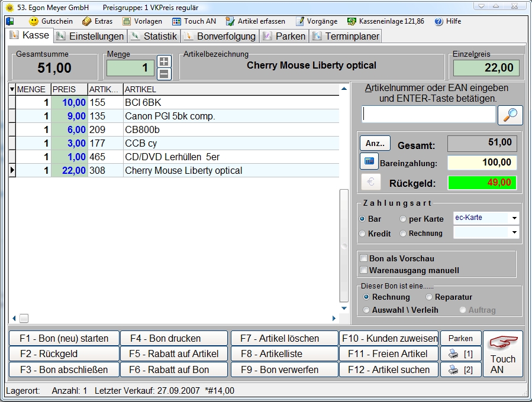Choose Reparatur as the Bon type
Image resolution: width=532 pixels, height=402 pixels.
point(430,297)
